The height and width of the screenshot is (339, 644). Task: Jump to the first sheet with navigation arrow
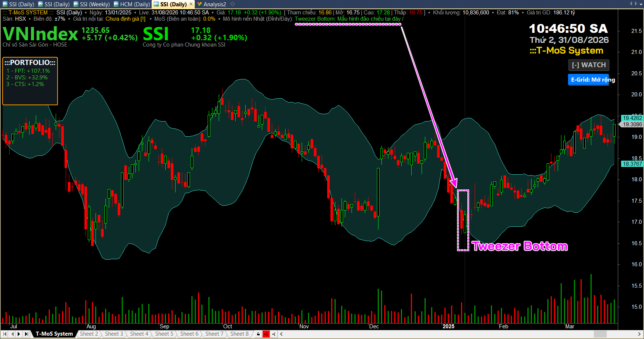click(5, 334)
